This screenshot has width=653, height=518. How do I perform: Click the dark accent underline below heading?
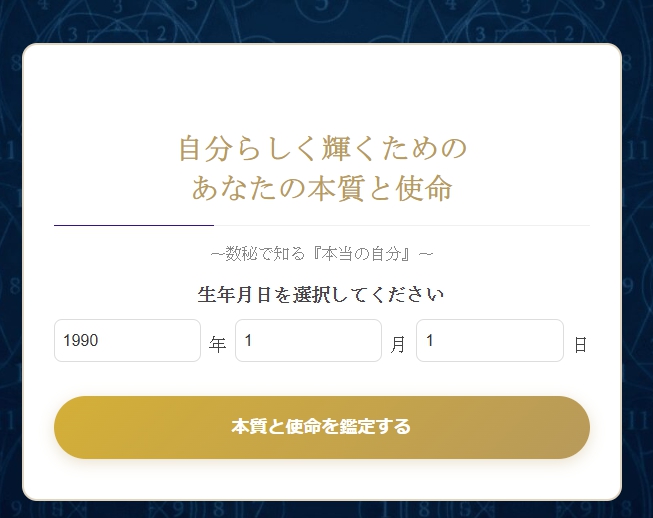(x=133, y=226)
